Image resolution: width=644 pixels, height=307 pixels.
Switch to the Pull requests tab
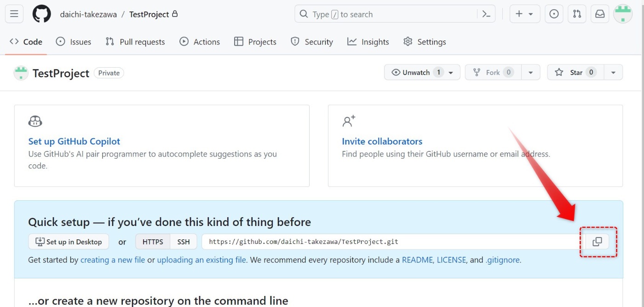coord(135,42)
